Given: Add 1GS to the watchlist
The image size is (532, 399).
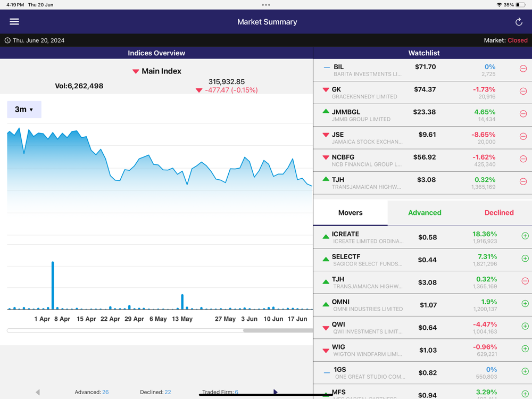Looking at the screenshot, I should pos(525,371).
